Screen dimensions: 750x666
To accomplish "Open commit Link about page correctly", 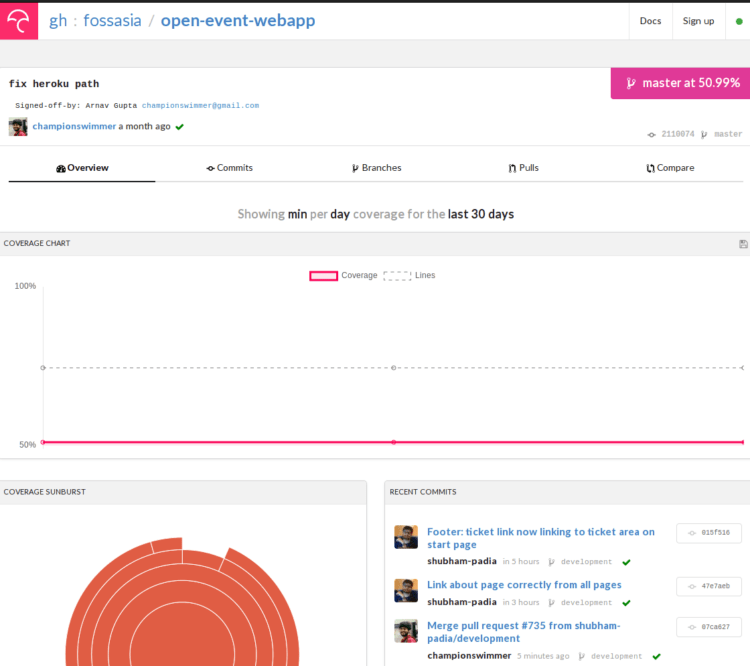I will pos(524,585).
